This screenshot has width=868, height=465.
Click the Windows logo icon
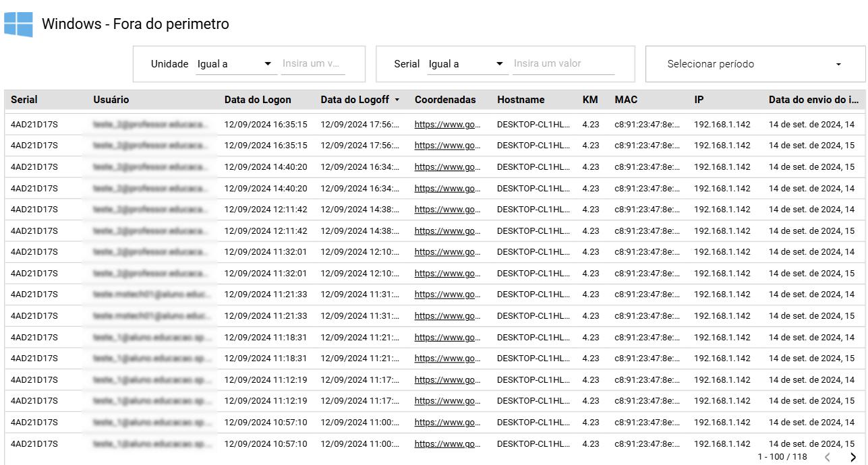point(18,24)
